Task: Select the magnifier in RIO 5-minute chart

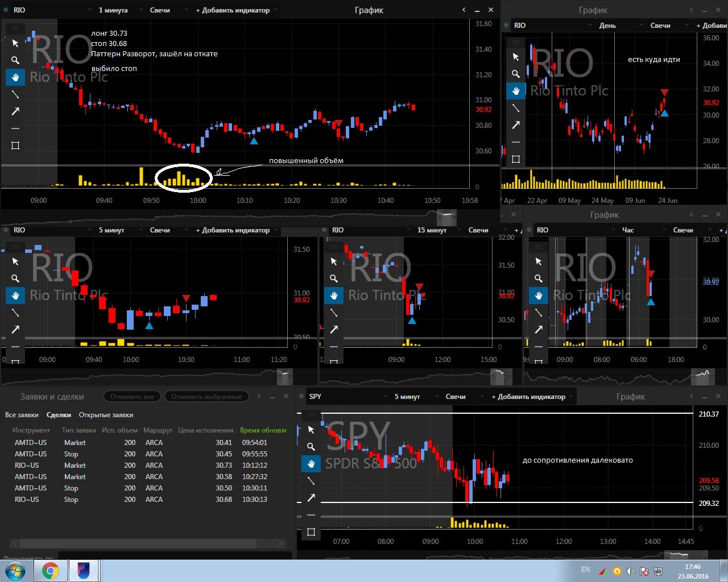Action: (x=15, y=278)
